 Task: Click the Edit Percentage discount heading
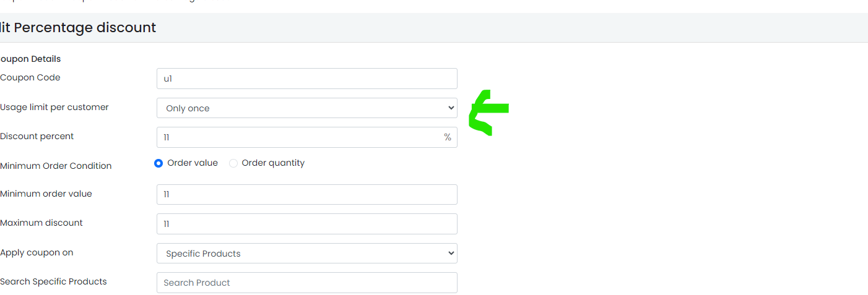coord(78,28)
